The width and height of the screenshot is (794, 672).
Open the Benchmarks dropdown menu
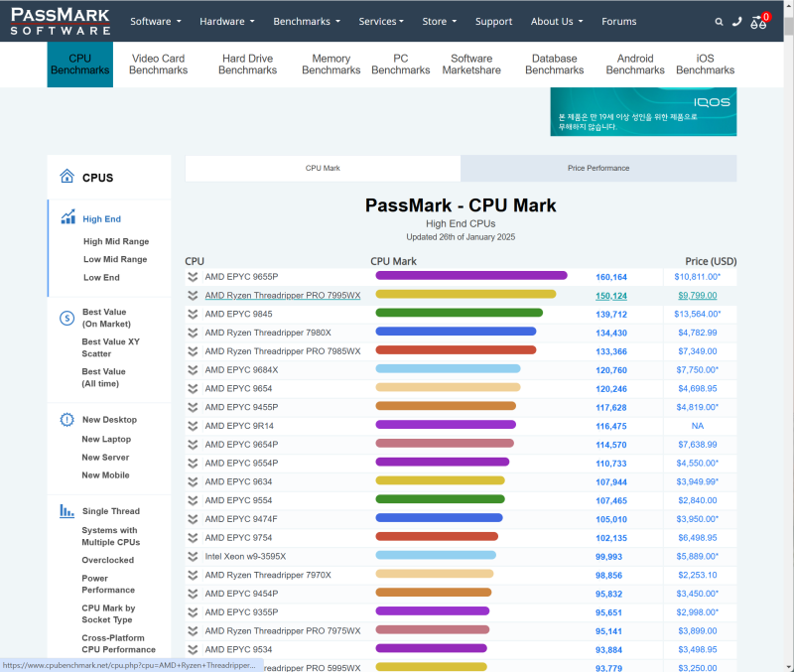click(x=307, y=21)
